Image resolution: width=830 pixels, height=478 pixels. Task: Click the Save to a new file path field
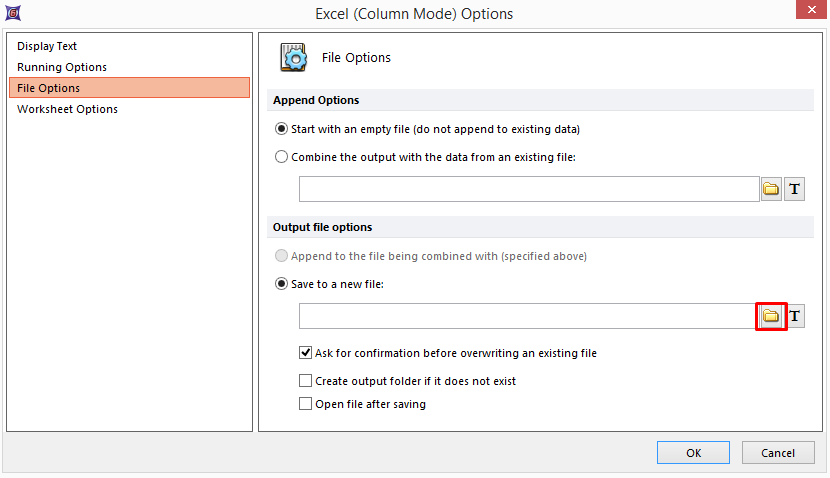pos(527,316)
